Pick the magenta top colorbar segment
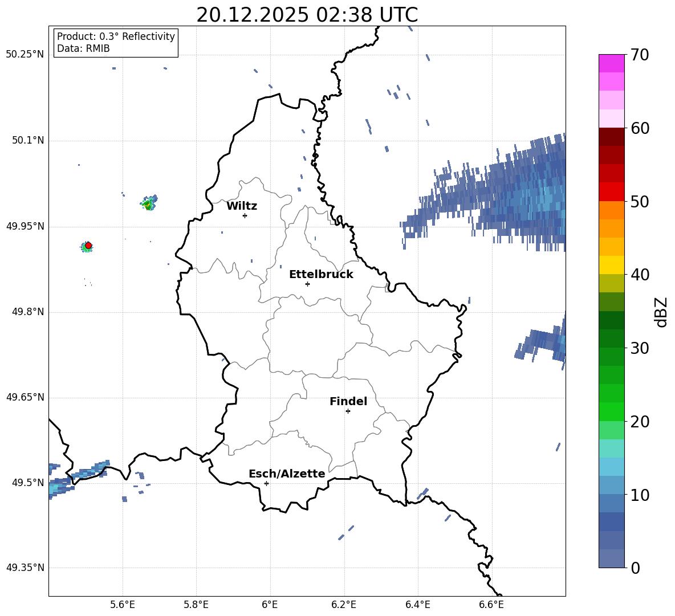Screen dimensions: 675x616 tap(611, 63)
